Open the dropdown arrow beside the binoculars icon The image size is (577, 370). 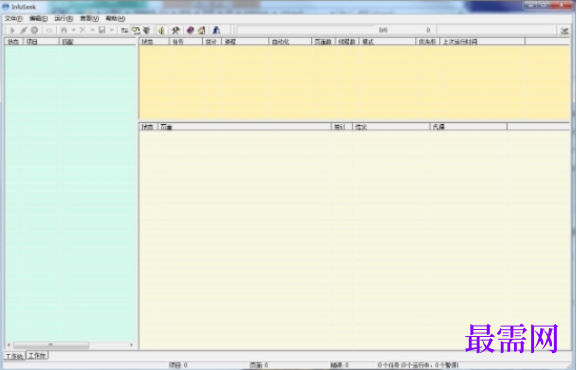(74, 30)
